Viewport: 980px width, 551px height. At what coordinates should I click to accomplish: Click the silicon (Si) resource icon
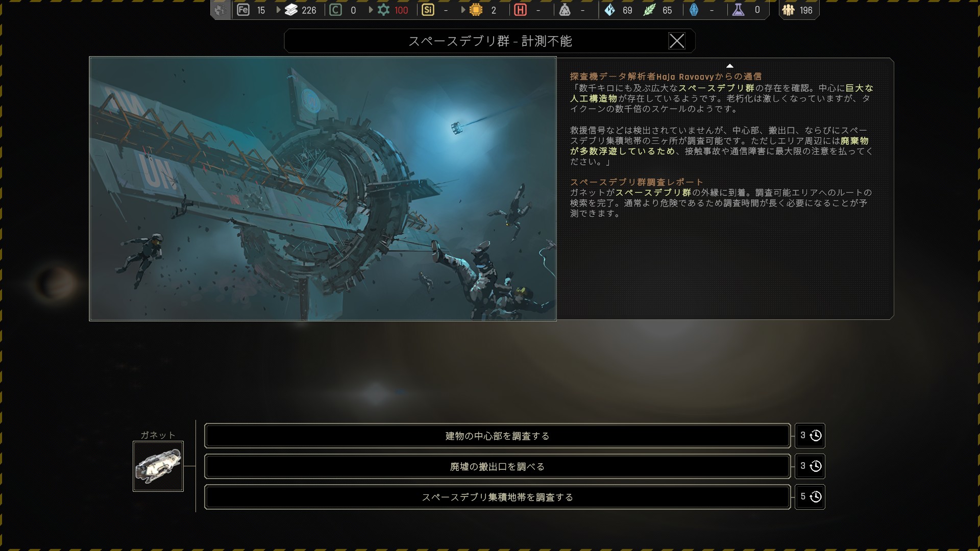(x=428, y=10)
